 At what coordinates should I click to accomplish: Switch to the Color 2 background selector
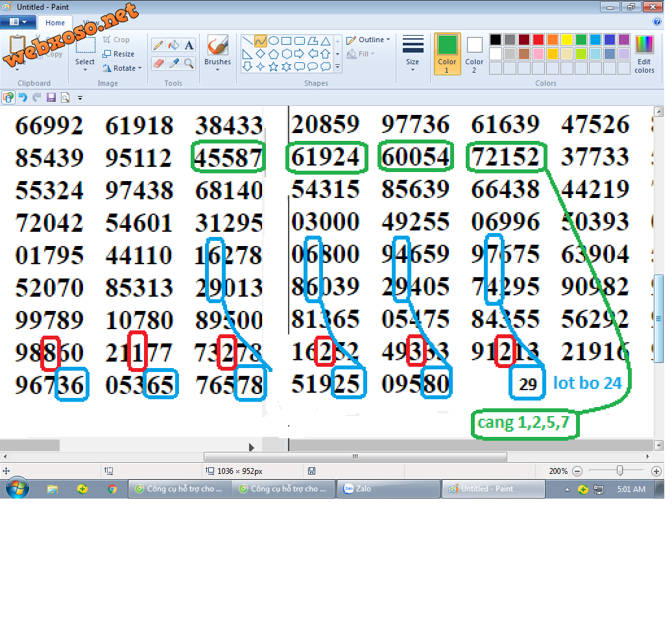[474, 53]
